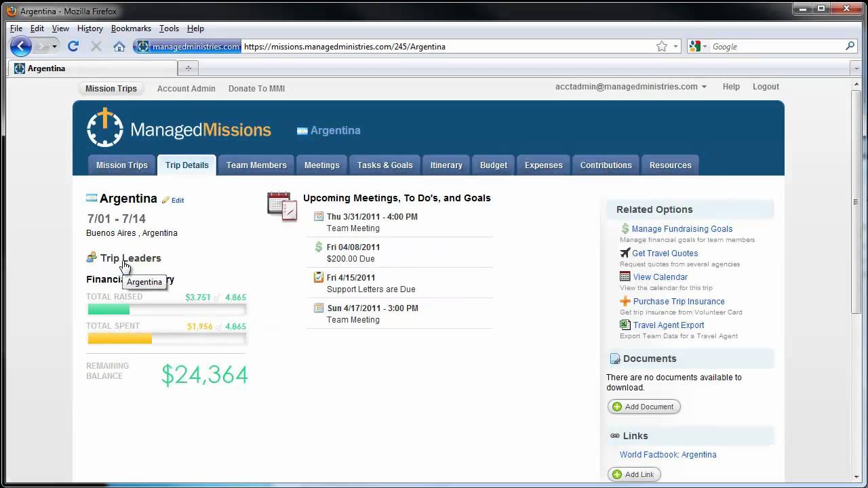Go to the Expenses tab
The image size is (868, 488).
(x=543, y=165)
